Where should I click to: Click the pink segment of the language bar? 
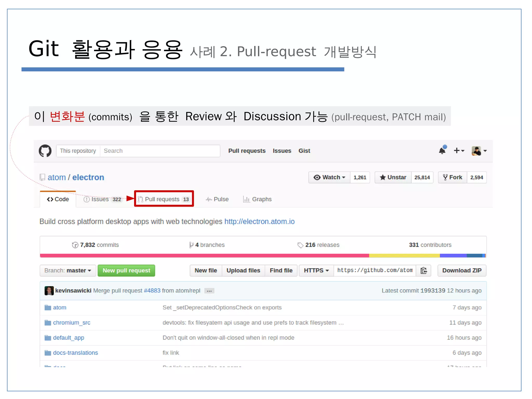(204, 256)
